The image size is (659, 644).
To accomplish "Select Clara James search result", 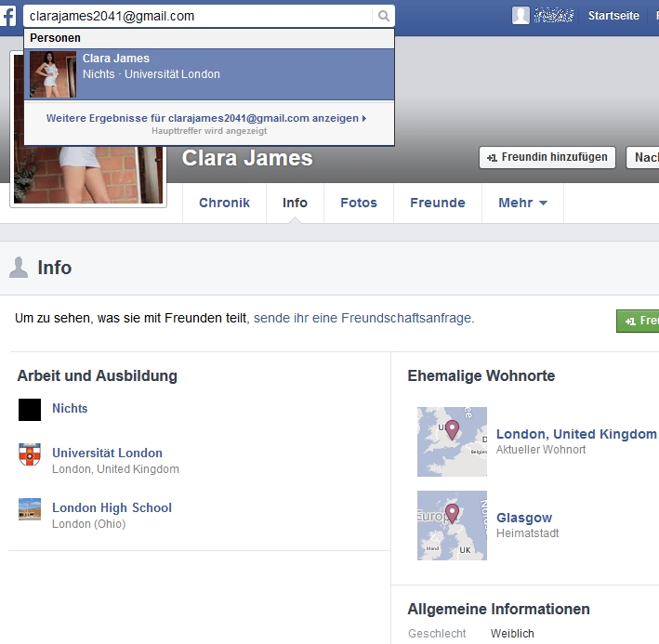I will (209, 74).
